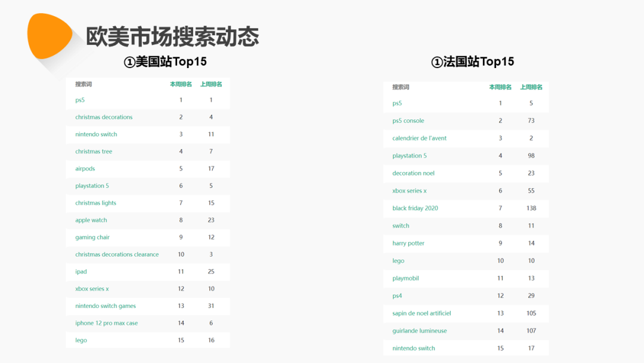Click 'decoration noel' search term
This screenshot has height=363, width=644.
[413, 173]
